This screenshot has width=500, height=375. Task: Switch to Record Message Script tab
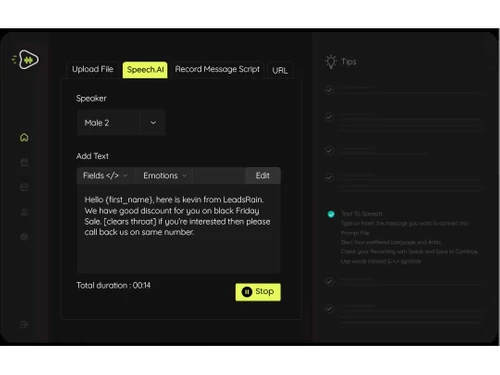click(x=217, y=69)
